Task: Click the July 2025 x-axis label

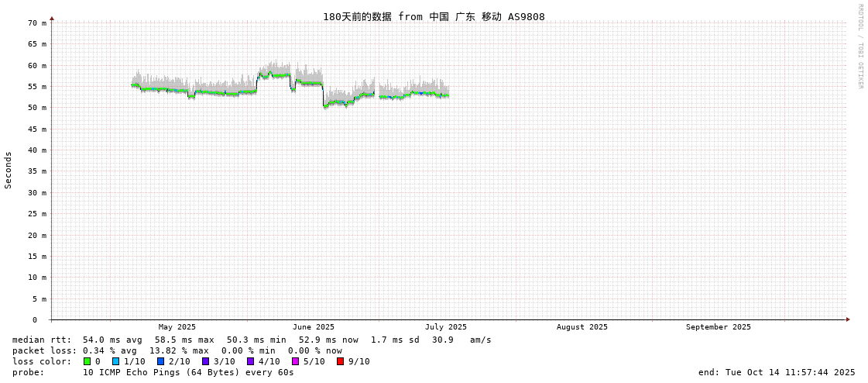Action: point(445,327)
